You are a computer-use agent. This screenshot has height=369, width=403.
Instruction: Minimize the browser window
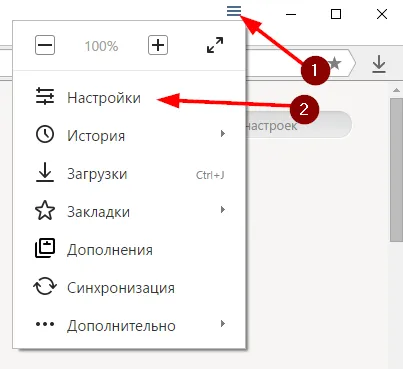(291, 14)
